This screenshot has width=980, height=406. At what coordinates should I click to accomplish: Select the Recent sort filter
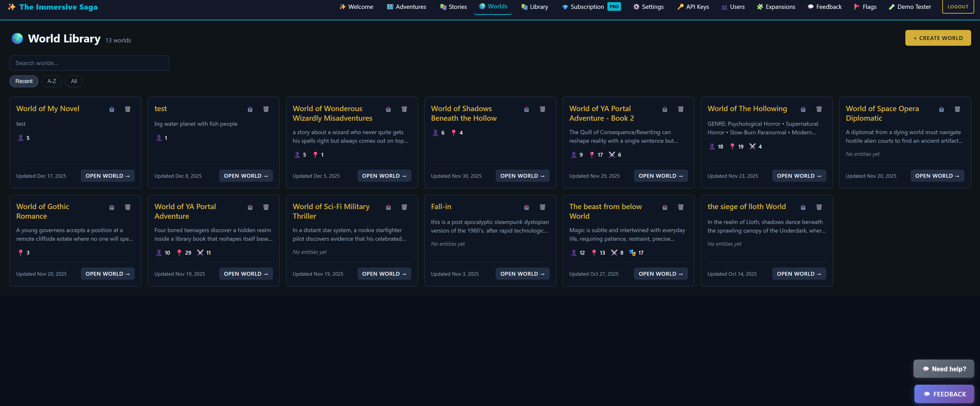pyautogui.click(x=24, y=81)
